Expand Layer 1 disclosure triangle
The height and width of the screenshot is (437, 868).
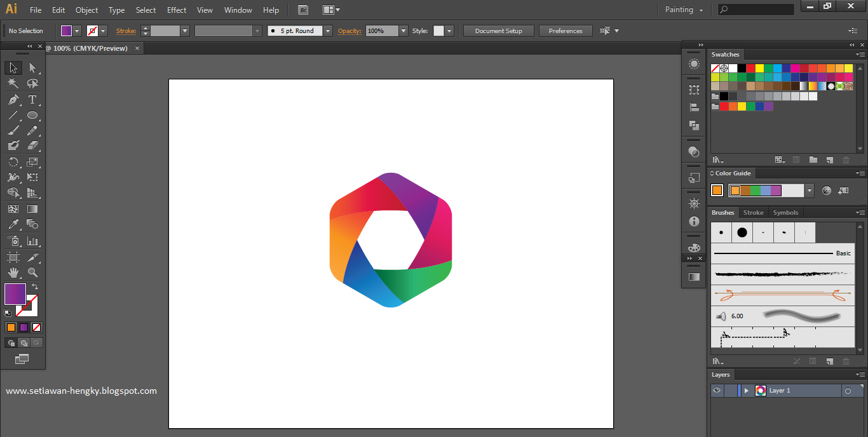(x=747, y=391)
